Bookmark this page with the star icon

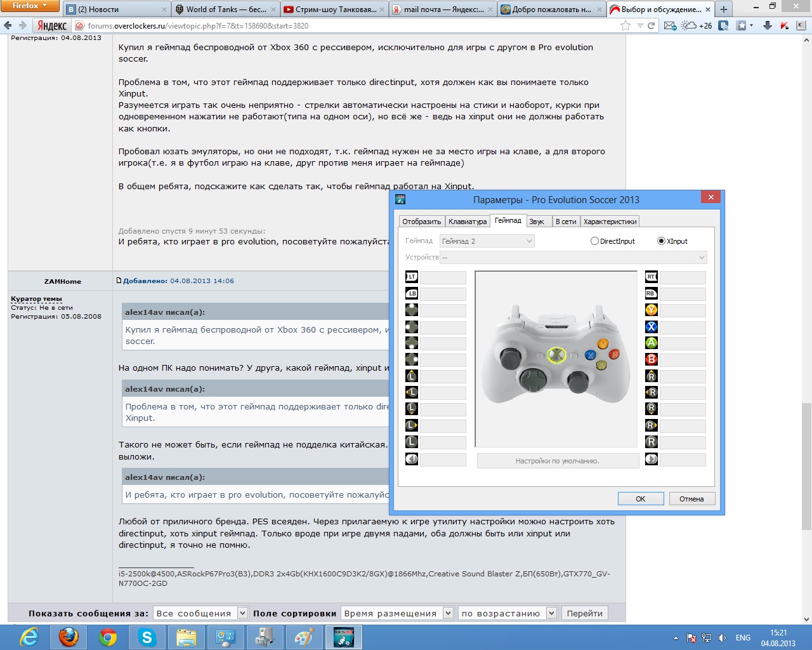click(625, 25)
